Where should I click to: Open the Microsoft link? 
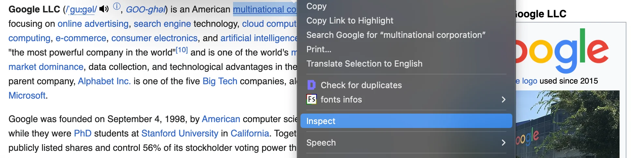coord(27,96)
